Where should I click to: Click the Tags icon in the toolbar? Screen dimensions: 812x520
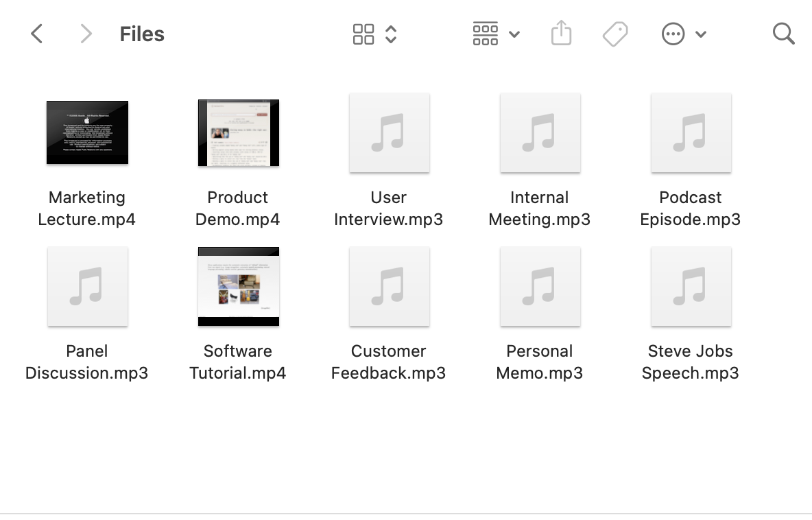coord(615,33)
